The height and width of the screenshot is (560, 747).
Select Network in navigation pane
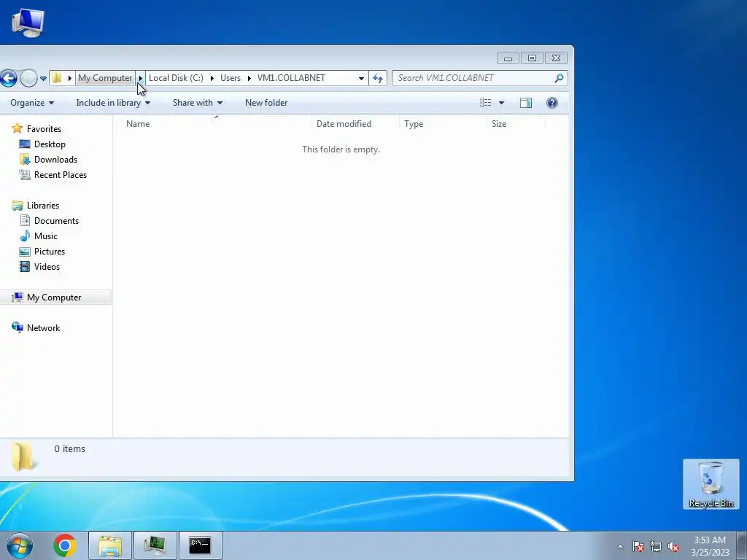(x=43, y=328)
